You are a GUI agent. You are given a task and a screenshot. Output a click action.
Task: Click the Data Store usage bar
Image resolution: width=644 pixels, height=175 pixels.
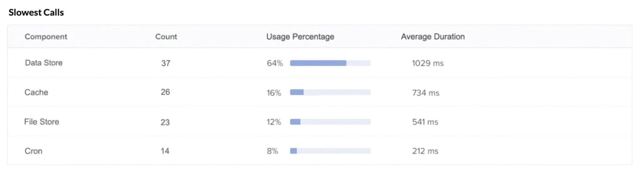pos(330,63)
